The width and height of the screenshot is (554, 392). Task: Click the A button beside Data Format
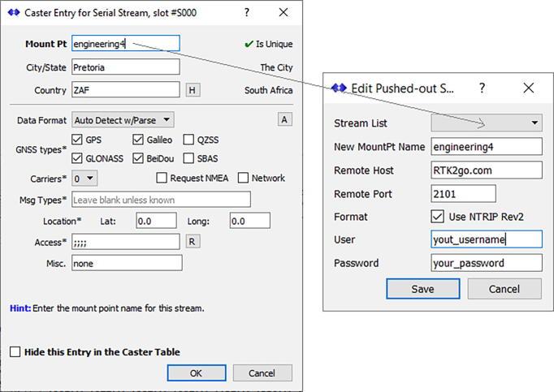284,120
